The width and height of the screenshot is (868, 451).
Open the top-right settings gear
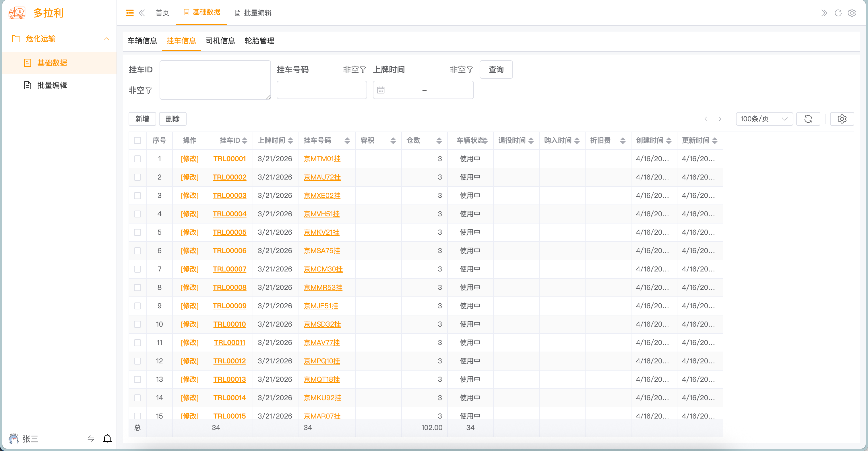pos(852,13)
